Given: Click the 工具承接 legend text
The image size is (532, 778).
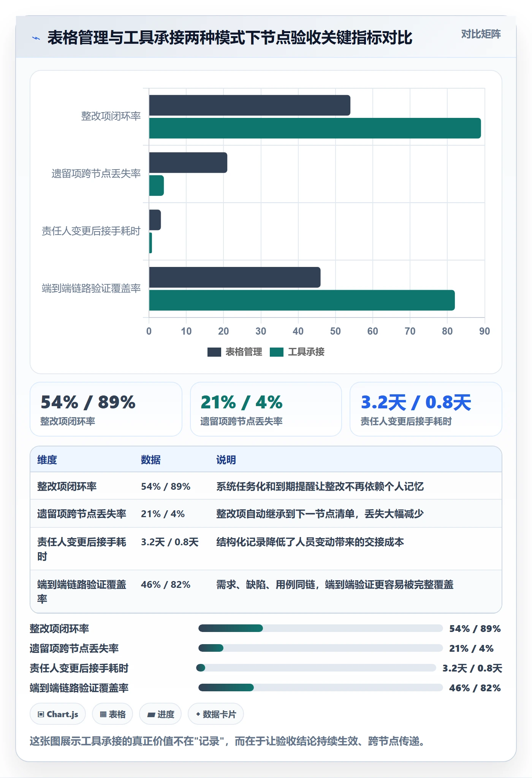Looking at the screenshot, I should pyautogui.click(x=306, y=352).
